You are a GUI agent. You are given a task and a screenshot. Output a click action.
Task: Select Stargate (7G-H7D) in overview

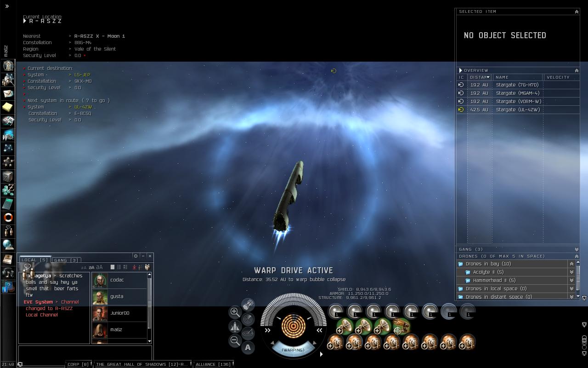point(518,85)
